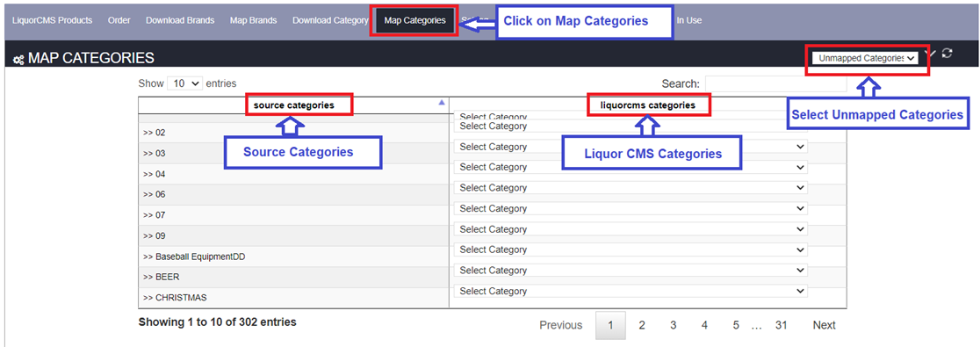
Task: Click the Map Categories tab
Action: [x=415, y=20]
